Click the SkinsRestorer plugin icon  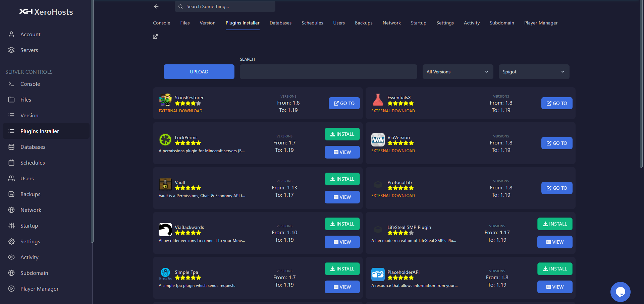click(x=165, y=100)
